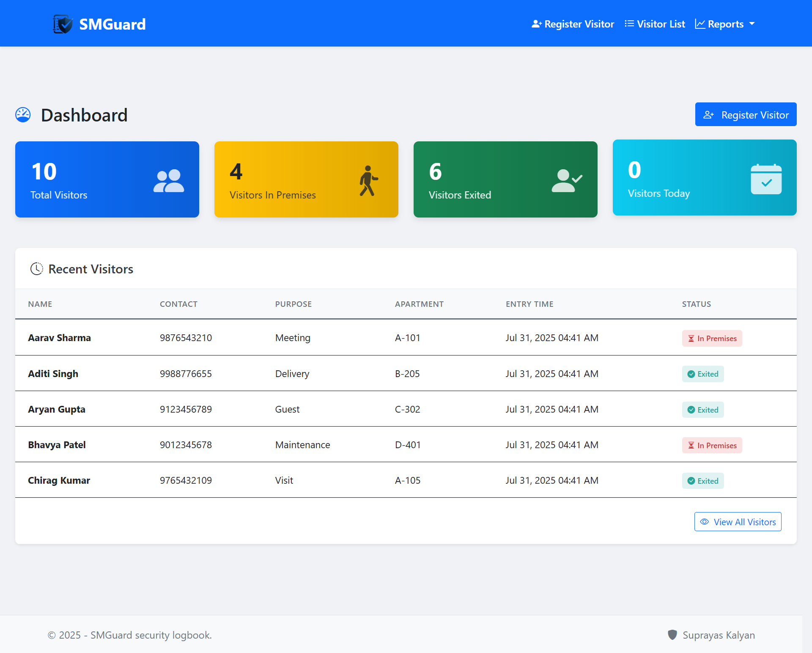
Task: Click the View All Visitors button
Action: pyautogui.click(x=738, y=522)
